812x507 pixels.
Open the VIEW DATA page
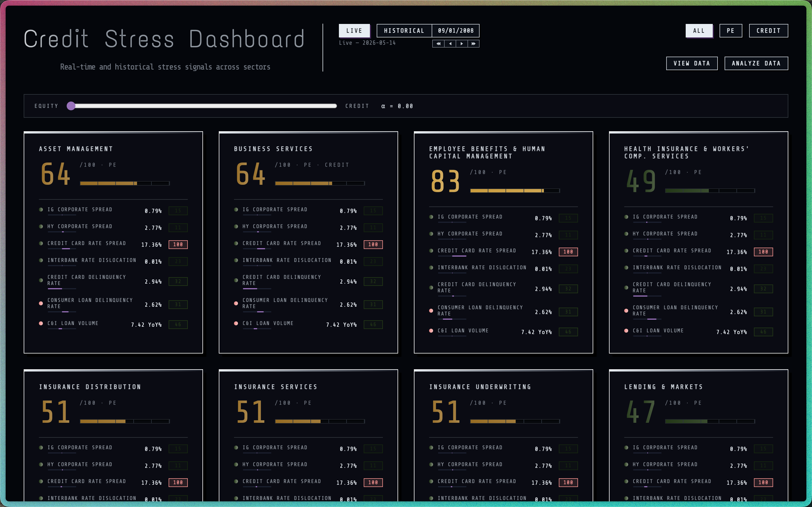[692, 63]
